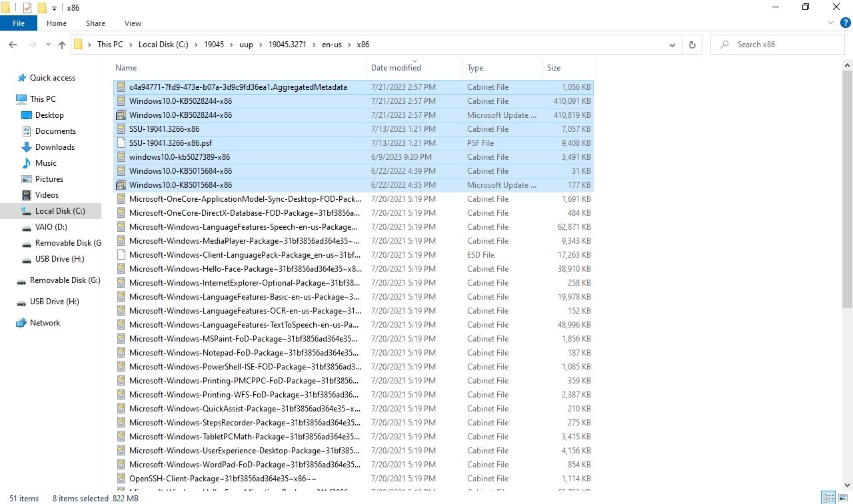This screenshot has width=853, height=504.
Task: Click the SSU-19041.3266-x86.psf blank file icon
Action: pyautogui.click(x=121, y=143)
